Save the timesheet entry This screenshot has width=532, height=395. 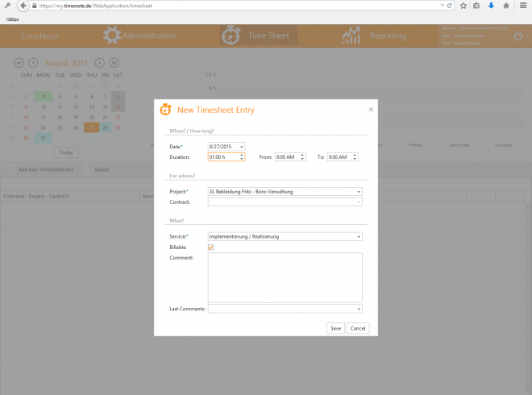(335, 328)
